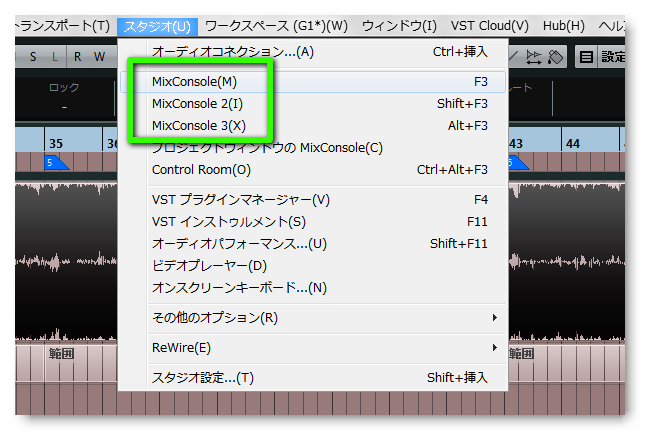Toggle the W (write automation) button

[99, 57]
